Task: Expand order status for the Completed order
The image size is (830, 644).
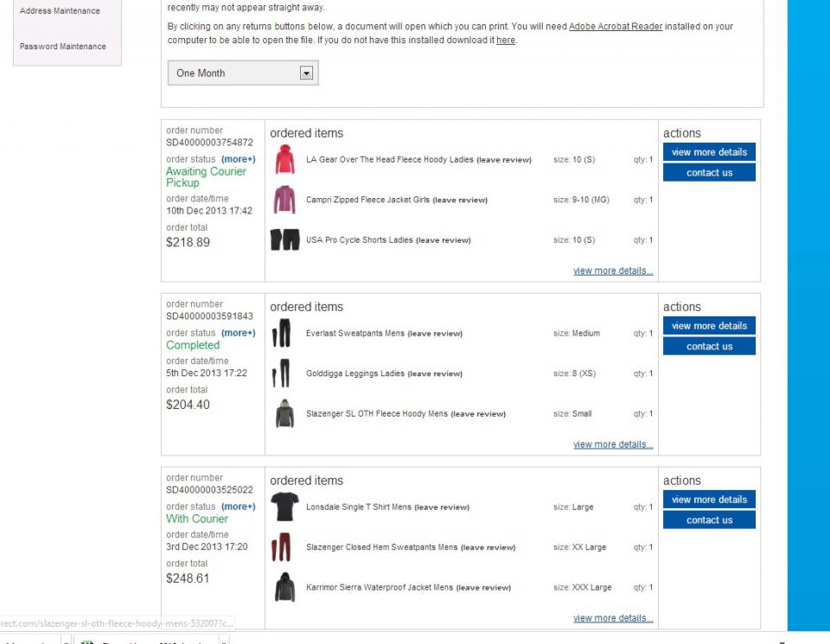Action: pos(238,333)
